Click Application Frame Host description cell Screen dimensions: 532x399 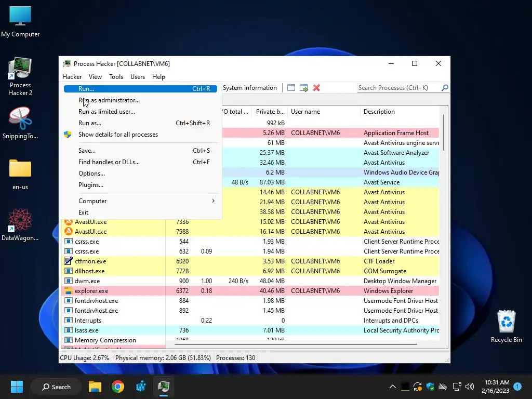(396, 133)
